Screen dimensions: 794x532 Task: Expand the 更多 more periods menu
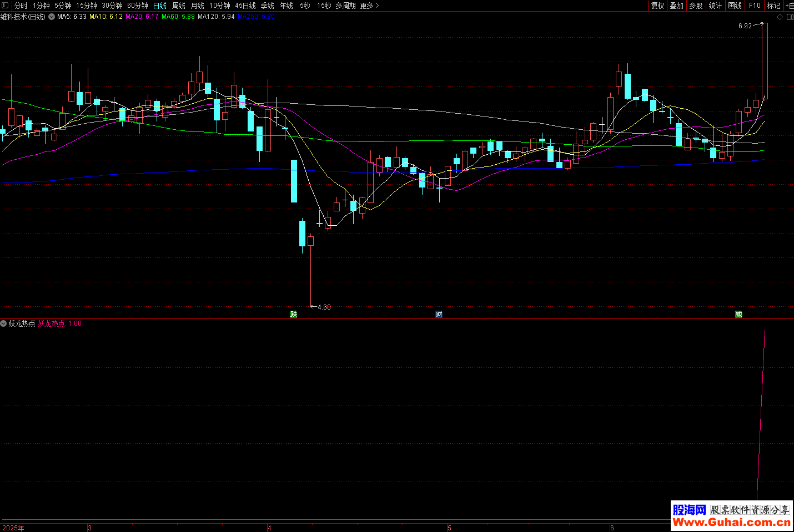coord(370,6)
